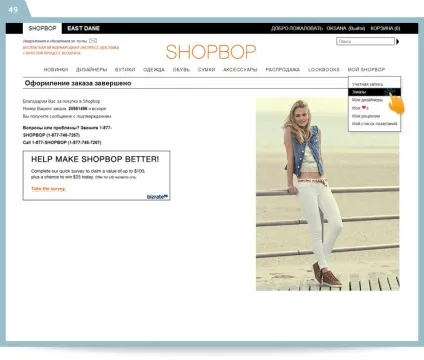Select Мои дизайнеры in the dropdown

point(367,100)
